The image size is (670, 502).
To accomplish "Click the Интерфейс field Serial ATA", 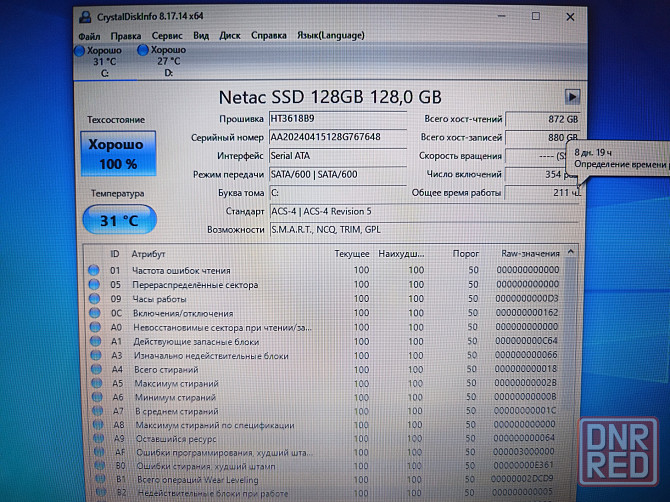I will tap(338, 156).
